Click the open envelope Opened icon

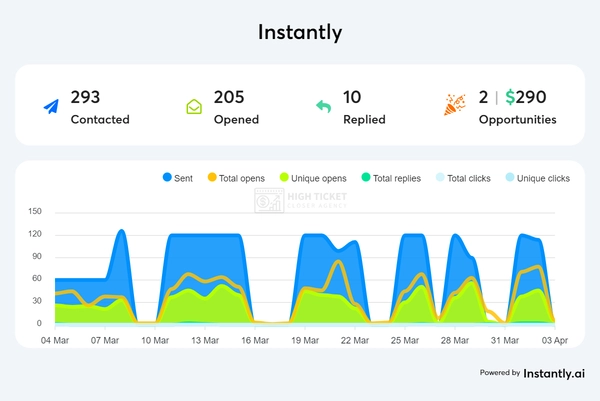pos(194,106)
